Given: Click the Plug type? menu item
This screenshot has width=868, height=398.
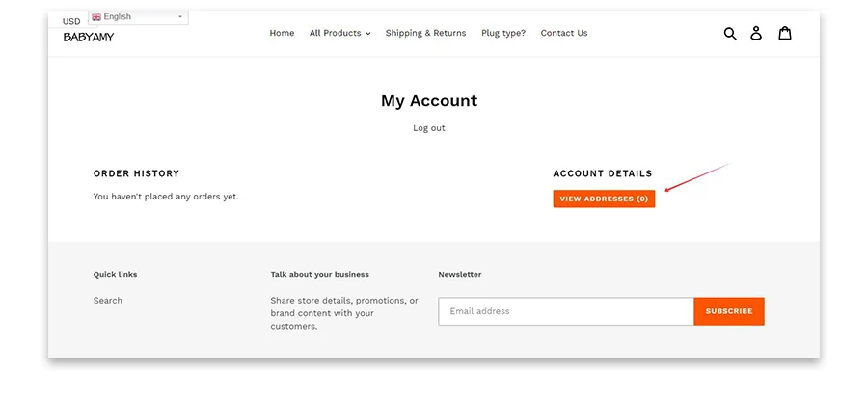Looking at the screenshot, I should [503, 33].
